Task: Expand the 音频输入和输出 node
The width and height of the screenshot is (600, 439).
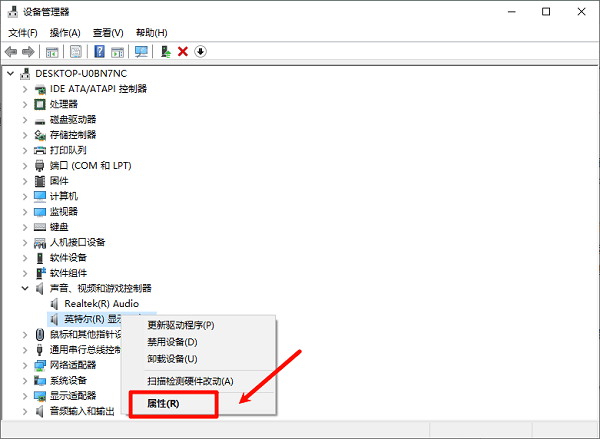Action: point(25,411)
